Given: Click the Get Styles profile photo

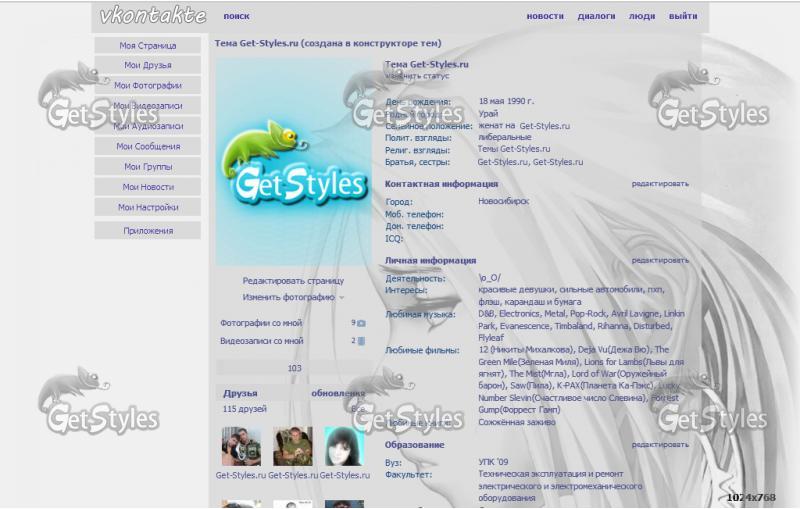Looking at the screenshot, I should click(294, 162).
